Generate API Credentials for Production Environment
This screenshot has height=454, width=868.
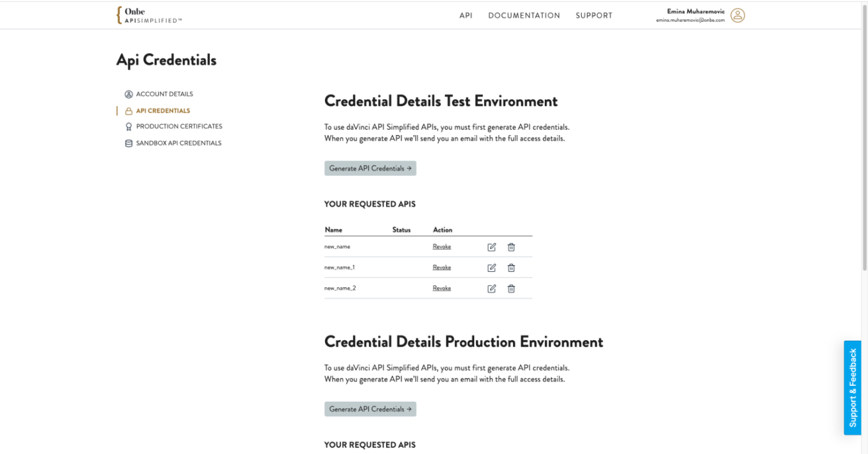pyautogui.click(x=370, y=409)
